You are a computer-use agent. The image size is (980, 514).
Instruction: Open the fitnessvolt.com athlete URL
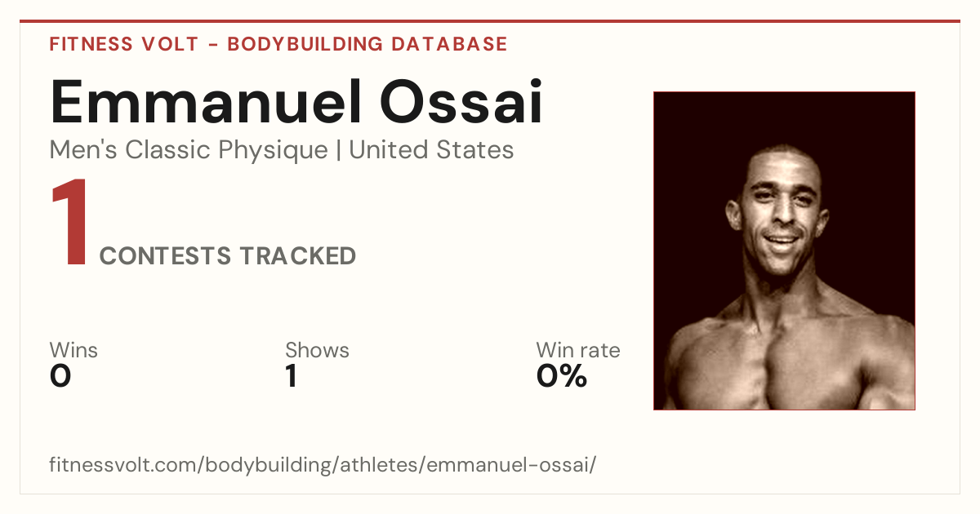pos(323,465)
